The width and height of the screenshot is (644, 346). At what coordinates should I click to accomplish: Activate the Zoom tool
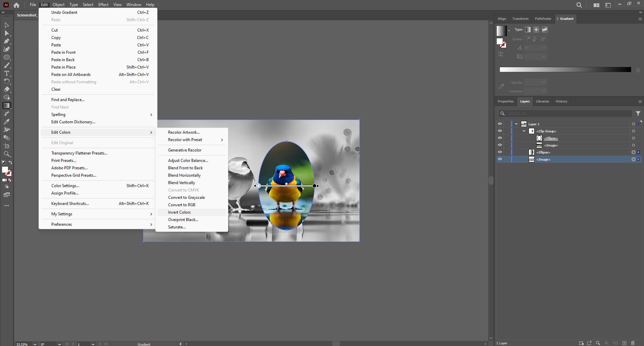tap(7, 154)
